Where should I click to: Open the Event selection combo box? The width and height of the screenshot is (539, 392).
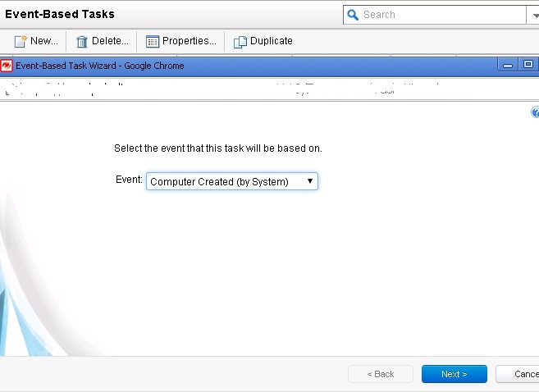(231, 181)
